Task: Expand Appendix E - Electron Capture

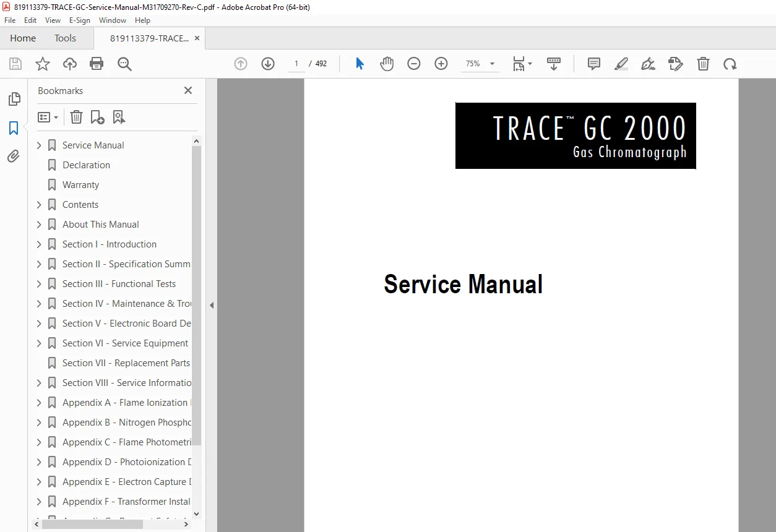Action: [x=39, y=482]
